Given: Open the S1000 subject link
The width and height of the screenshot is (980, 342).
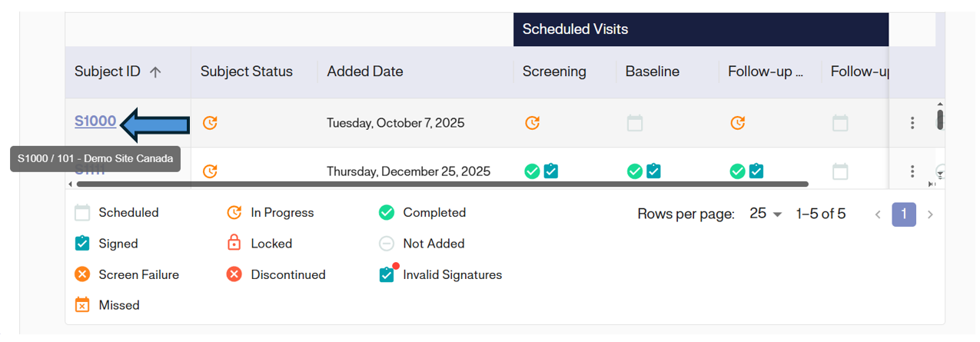Looking at the screenshot, I should [95, 121].
